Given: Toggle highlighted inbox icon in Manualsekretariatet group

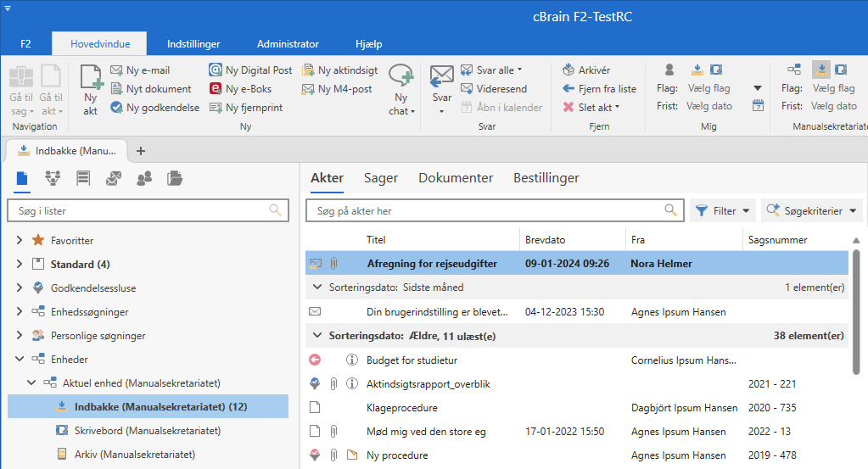Looking at the screenshot, I should [x=820, y=70].
